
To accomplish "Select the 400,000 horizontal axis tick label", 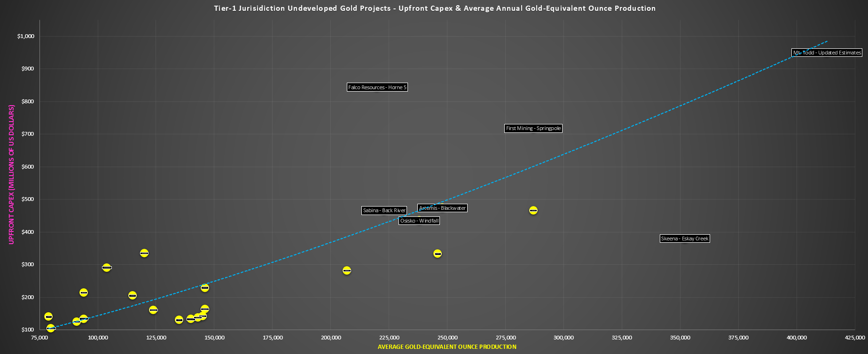I will coord(797,338).
